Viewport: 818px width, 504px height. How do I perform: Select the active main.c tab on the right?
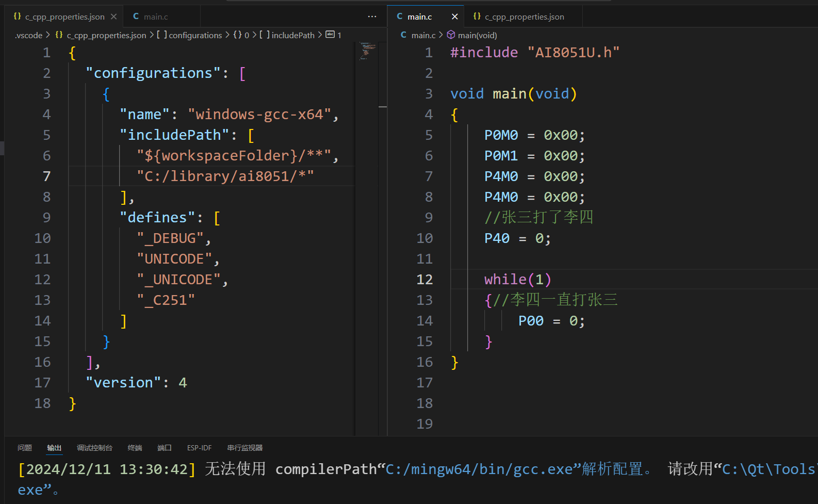(x=419, y=17)
